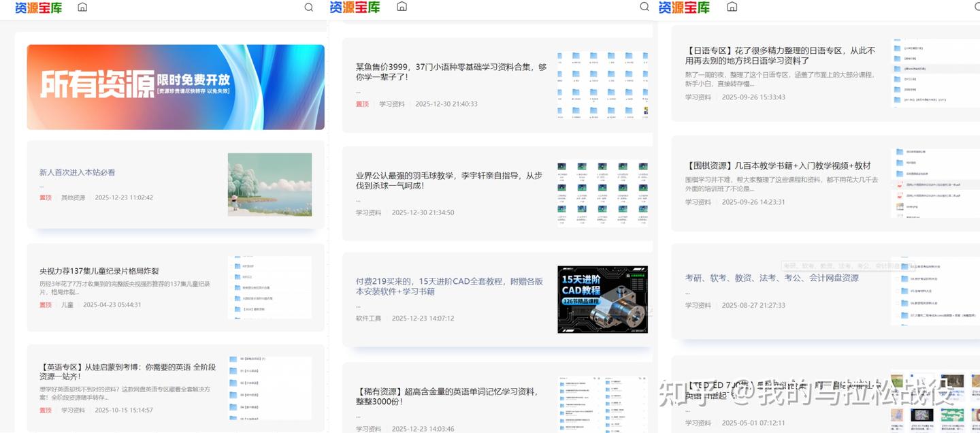
Task: Click 置顶 label on 新人首次进入本站必看 post
Action: coord(46,197)
